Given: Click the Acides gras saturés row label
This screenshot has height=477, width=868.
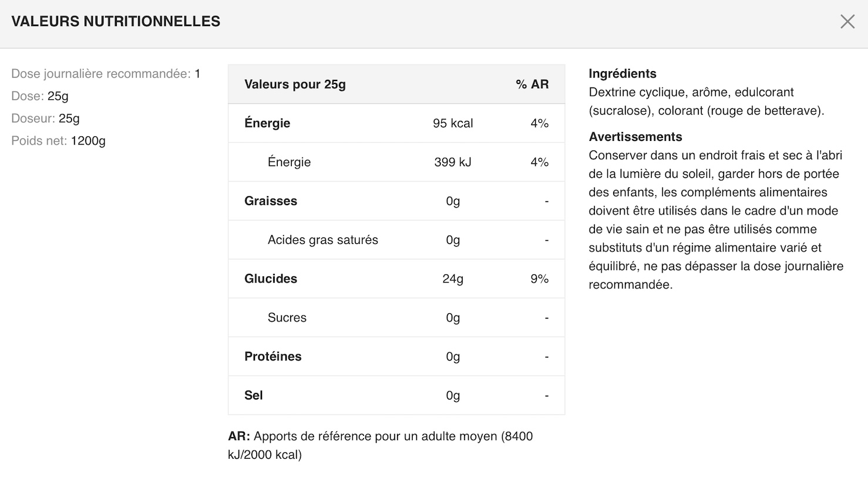Looking at the screenshot, I should click(x=322, y=240).
